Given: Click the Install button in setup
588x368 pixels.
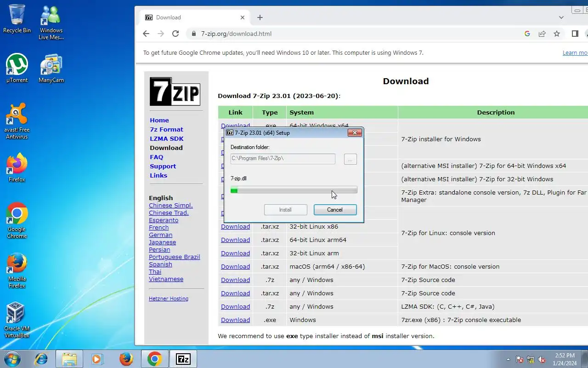Looking at the screenshot, I should pos(285,210).
